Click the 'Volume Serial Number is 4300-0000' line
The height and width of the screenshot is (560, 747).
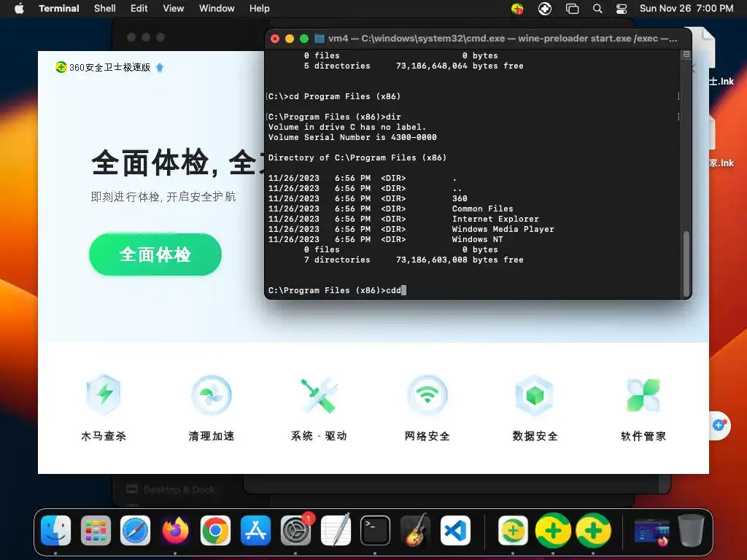[x=352, y=137]
